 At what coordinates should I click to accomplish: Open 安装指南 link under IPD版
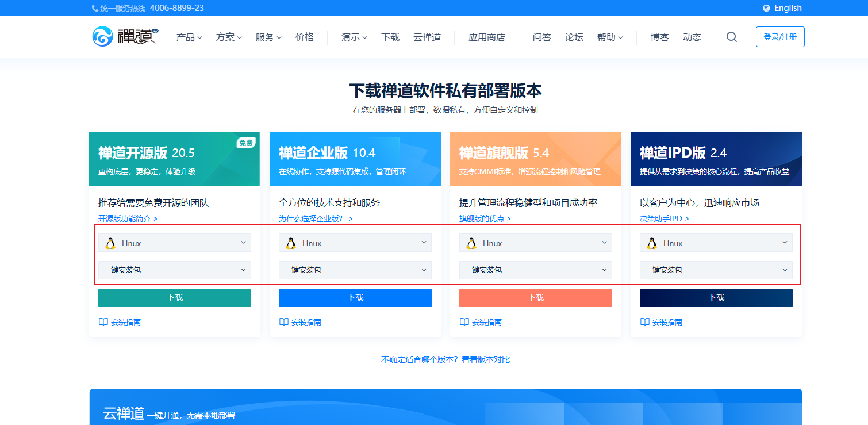[x=667, y=322]
